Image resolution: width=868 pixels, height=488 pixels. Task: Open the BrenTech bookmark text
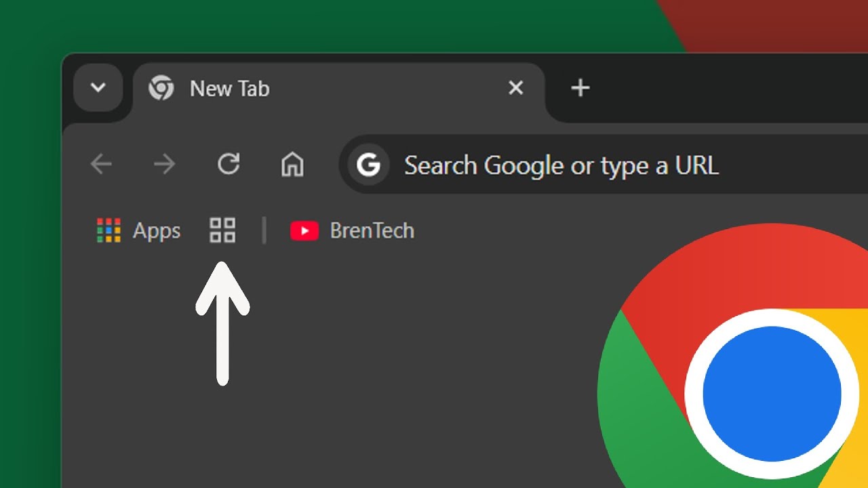(x=372, y=231)
